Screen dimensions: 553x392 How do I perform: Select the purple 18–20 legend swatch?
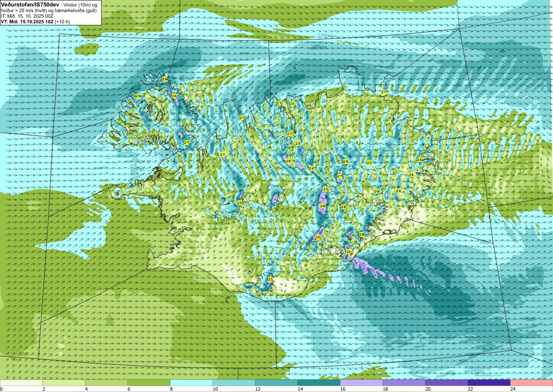point(404,383)
